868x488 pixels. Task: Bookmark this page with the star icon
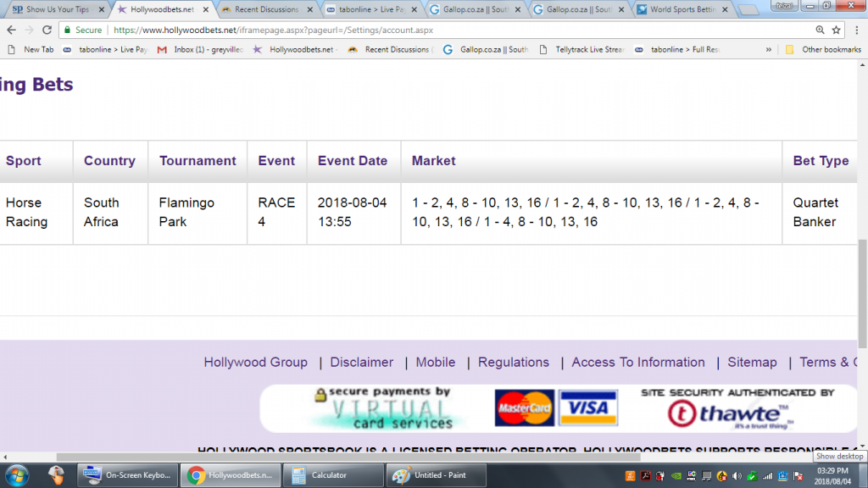836,30
